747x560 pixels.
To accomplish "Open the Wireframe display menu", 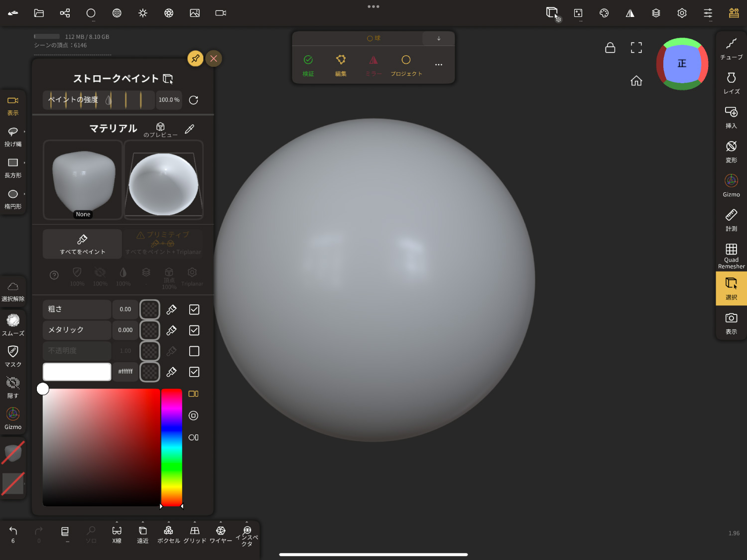I will coord(221,534).
